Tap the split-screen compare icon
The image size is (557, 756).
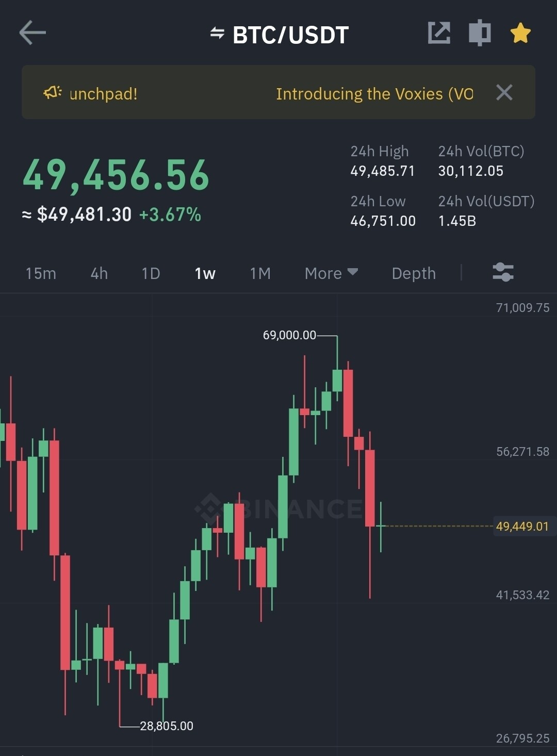(x=480, y=34)
